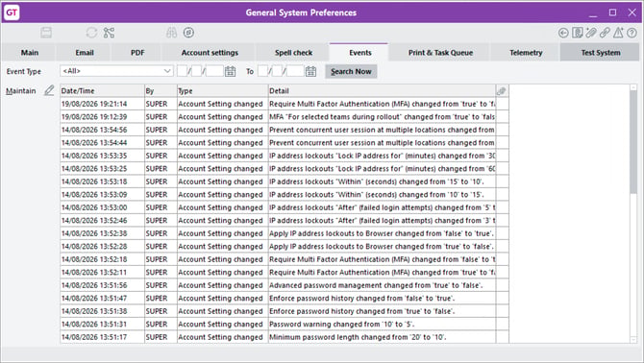Click the From date day field
The width and height of the screenshot is (644, 363).
click(183, 71)
